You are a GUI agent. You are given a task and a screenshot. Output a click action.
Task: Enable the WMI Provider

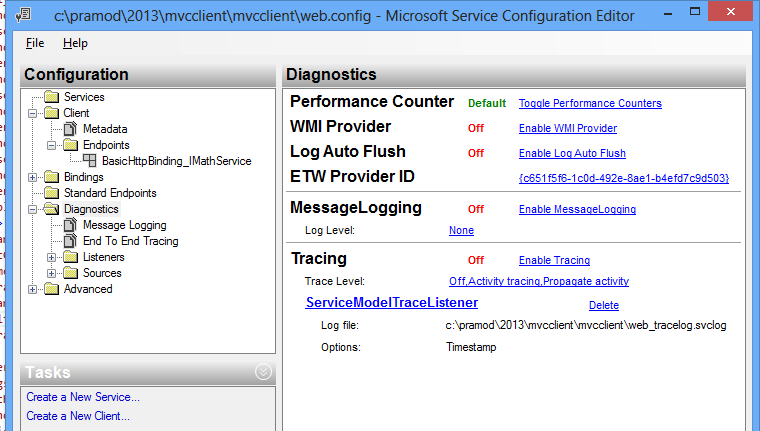click(x=567, y=128)
